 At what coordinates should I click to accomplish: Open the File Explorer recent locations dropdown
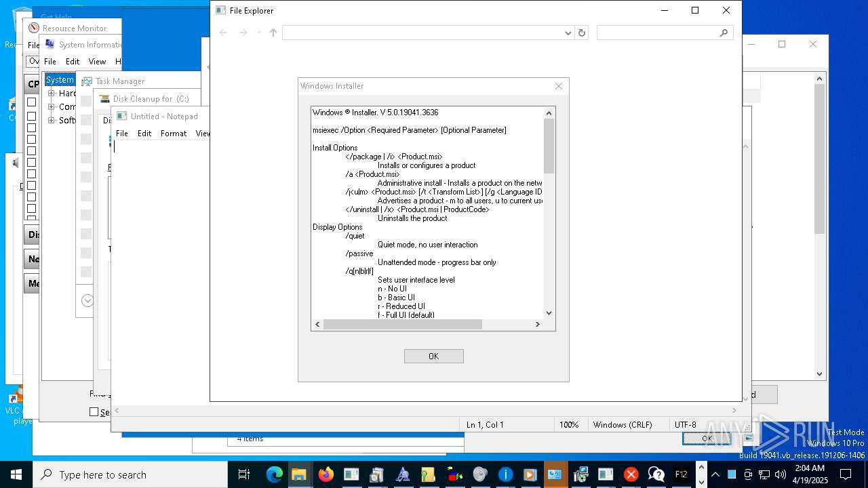(258, 33)
